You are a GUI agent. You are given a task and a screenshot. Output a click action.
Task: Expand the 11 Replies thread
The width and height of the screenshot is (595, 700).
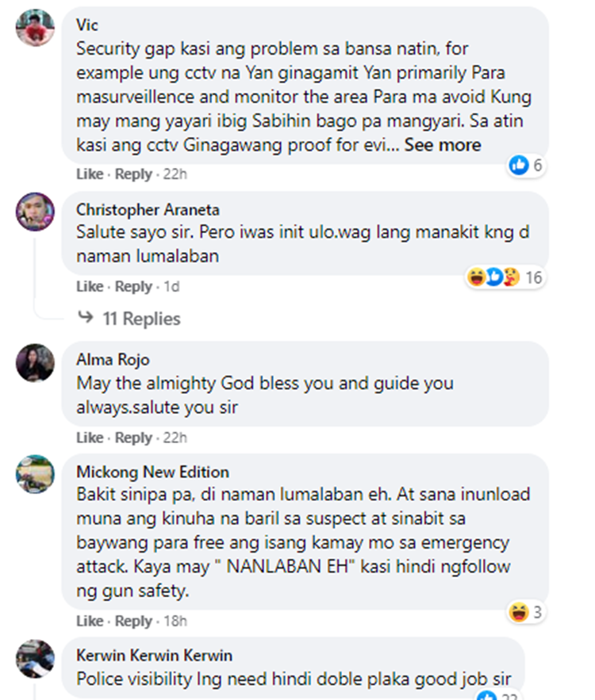(141, 319)
